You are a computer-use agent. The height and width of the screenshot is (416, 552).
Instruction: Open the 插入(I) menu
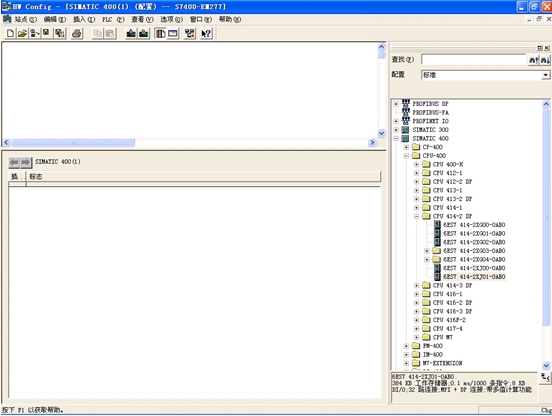click(x=84, y=19)
